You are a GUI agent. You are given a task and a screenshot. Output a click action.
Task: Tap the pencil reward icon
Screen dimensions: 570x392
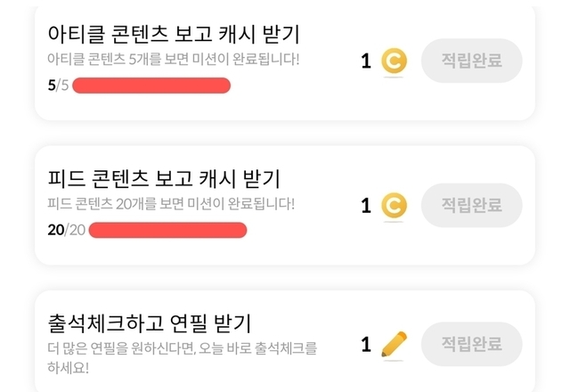click(394, 343)
